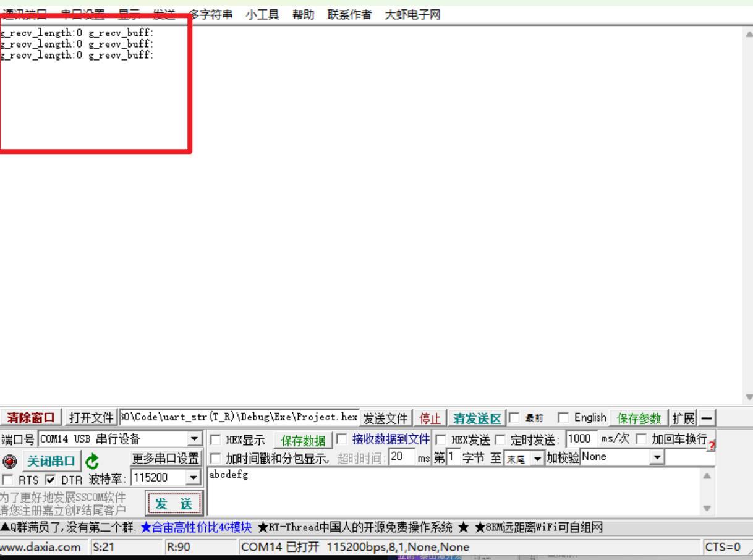Enable the HEX显示 checkbox
Image resolution: width=753 pixels, height=560 pixels.
[216, 440]
